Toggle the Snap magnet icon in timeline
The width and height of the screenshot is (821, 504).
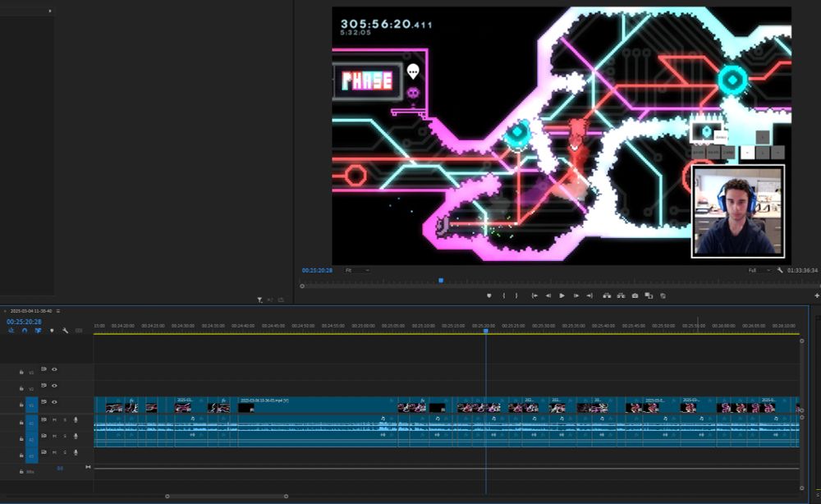pyautogui.click(x=25, y=331)
